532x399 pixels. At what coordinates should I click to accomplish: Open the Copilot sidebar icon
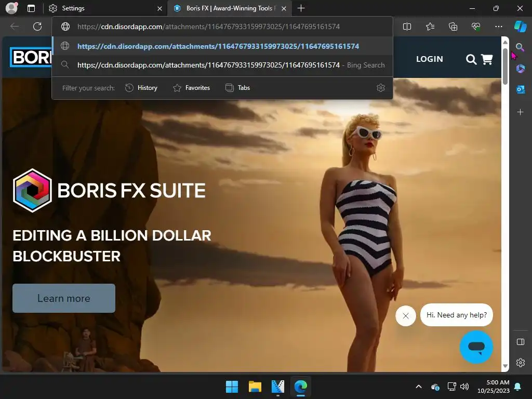point(521,26)
